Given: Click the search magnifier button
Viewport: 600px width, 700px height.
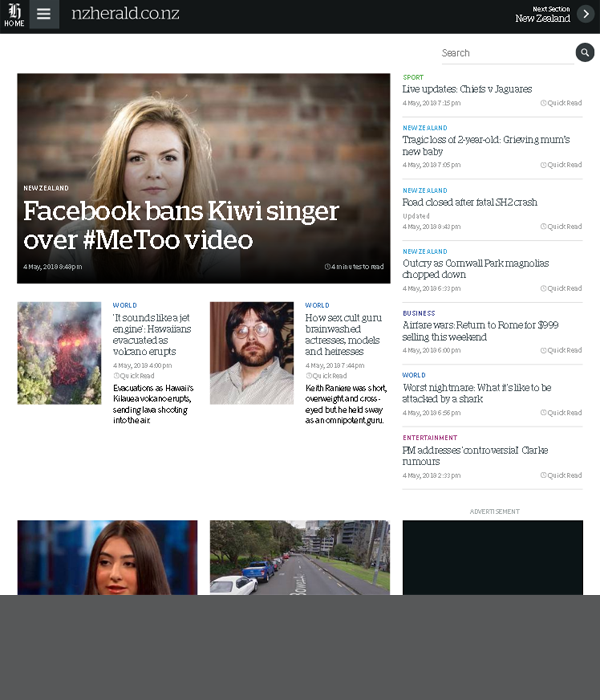Looking at the screenshot, I should click(x=585, y=52).
